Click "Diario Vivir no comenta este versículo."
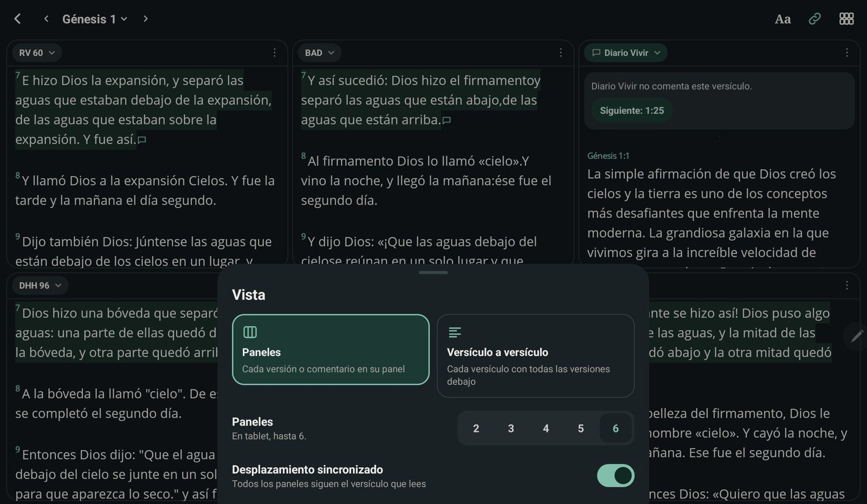 pyautogui.click(x=671, y=86)
